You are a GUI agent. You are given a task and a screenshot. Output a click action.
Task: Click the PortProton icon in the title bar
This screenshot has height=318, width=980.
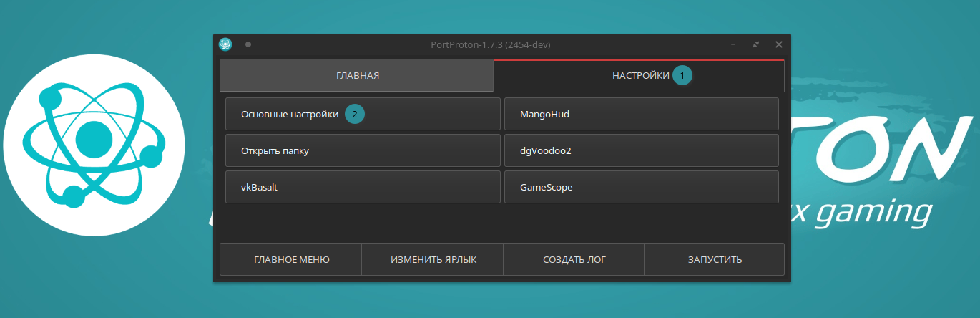225,44
